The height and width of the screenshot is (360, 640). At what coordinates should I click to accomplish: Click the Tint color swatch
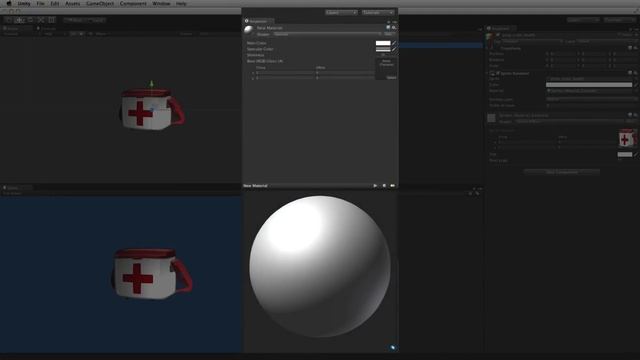(x=625, y=155)
